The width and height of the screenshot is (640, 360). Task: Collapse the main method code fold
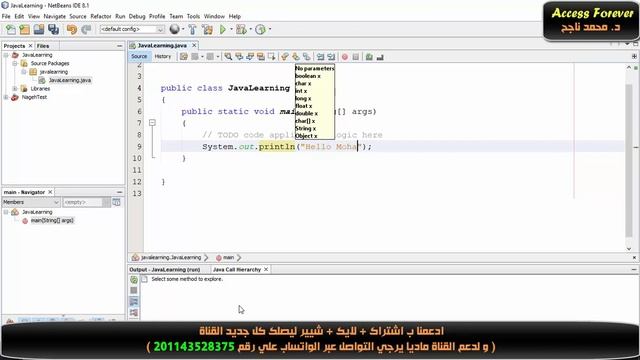pos(152,122)
